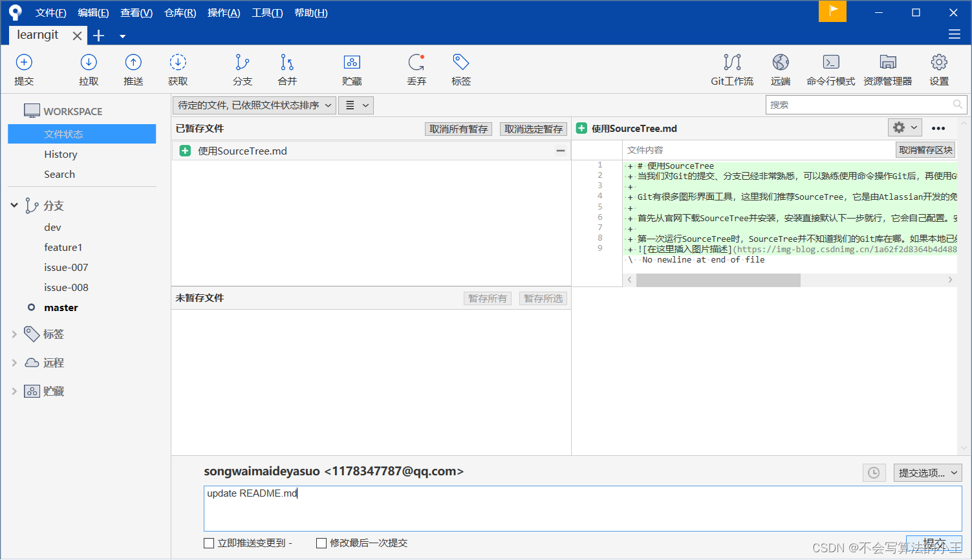Expand the 标签 tags section

(x=14, y=334)
